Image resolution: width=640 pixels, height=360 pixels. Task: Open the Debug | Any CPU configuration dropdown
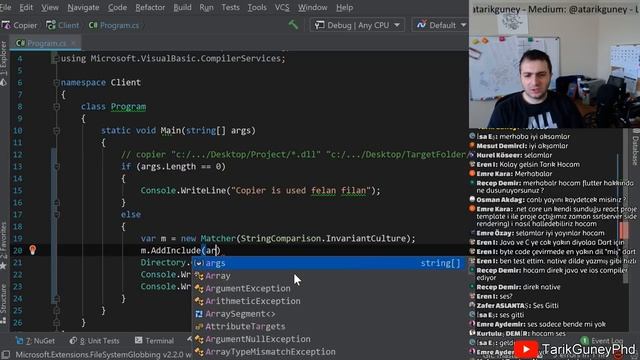(358, 25)
